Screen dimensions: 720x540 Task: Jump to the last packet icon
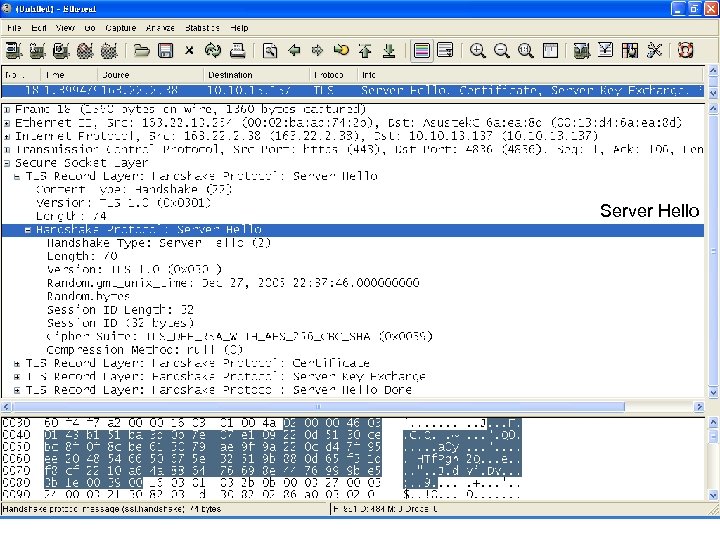(x=389, y=50)
